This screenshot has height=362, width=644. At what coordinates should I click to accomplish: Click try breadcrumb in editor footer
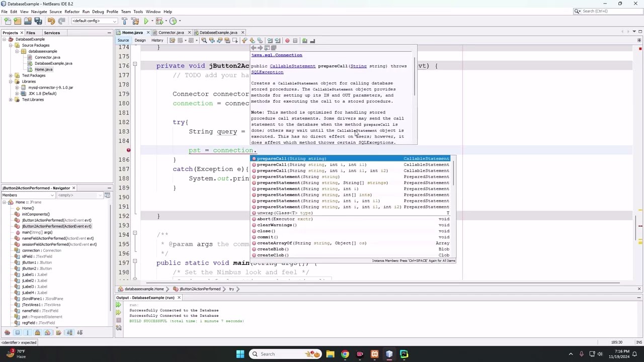pos(231,289)
